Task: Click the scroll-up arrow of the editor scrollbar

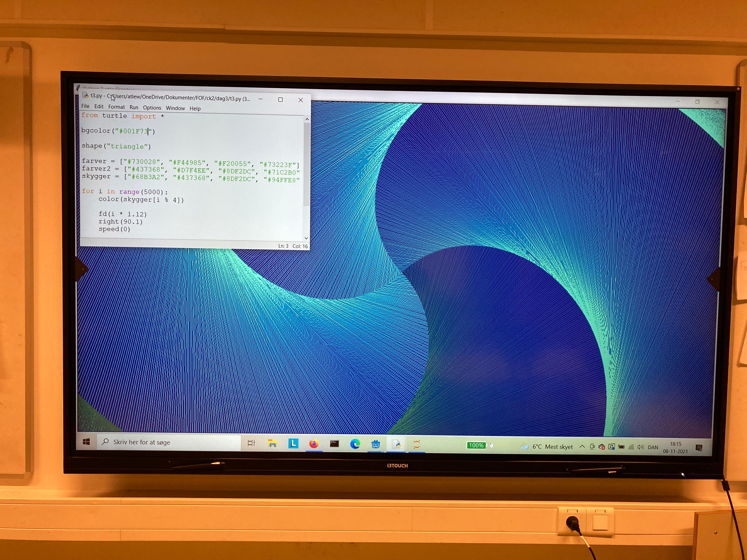Action: click(307, 119)
